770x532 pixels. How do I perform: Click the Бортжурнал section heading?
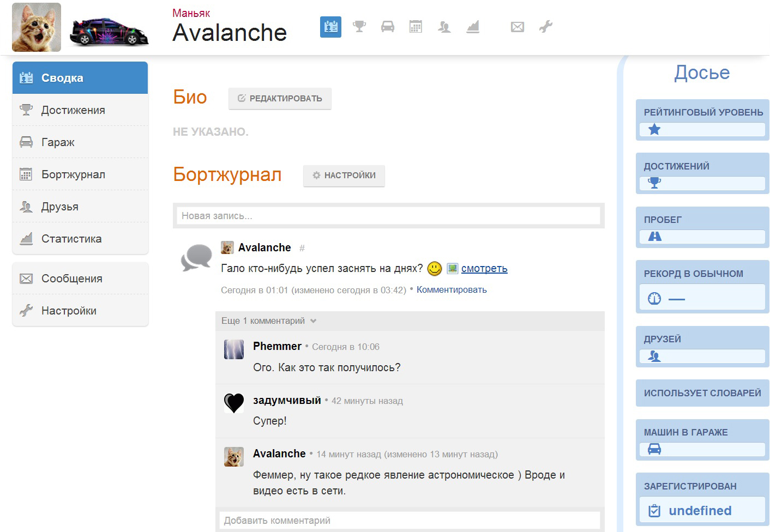coord(227,174)
